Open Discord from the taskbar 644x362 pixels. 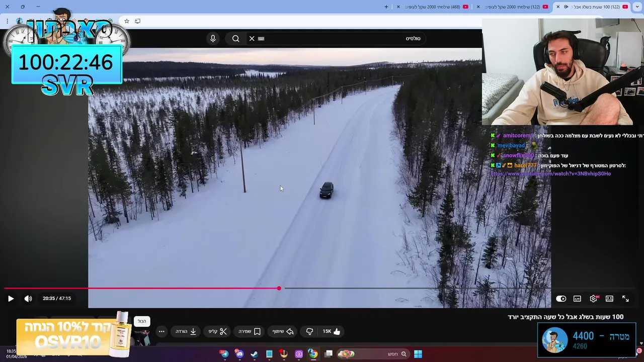[x=239, y=354]
